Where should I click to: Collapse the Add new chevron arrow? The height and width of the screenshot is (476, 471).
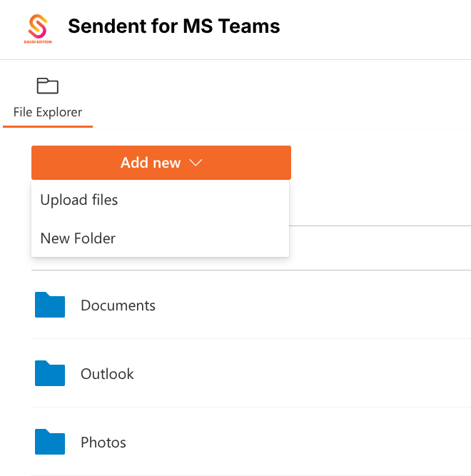click(196, 163)
